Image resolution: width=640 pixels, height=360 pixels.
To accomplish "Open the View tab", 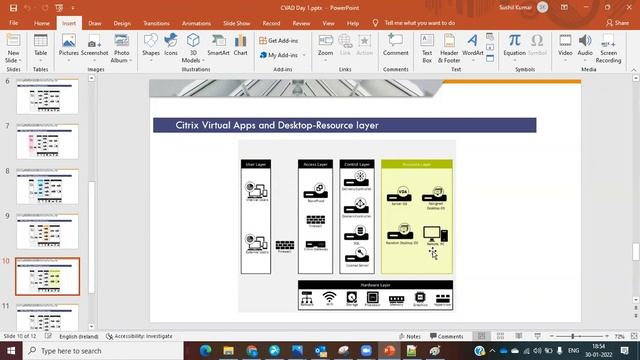I will pos(328,23).
